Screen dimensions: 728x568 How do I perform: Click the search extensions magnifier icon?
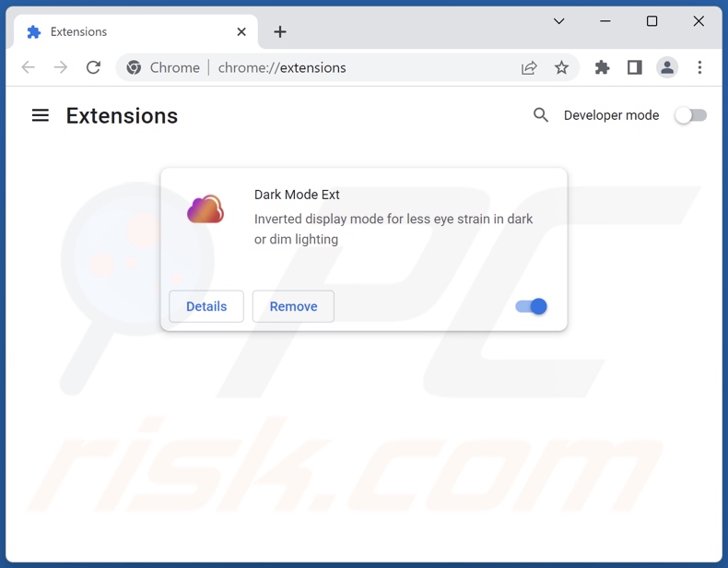coord(540,114)
